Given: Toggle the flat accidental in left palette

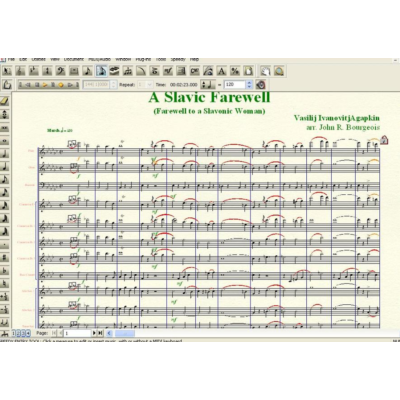Looking at the screenshot, I should coord(5,271).
